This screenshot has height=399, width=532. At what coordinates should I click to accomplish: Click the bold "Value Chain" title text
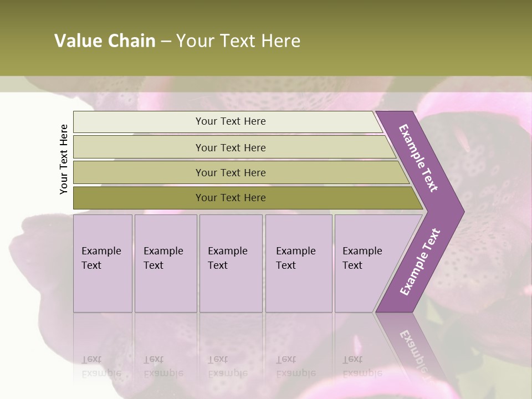click(x=105, y=41)
